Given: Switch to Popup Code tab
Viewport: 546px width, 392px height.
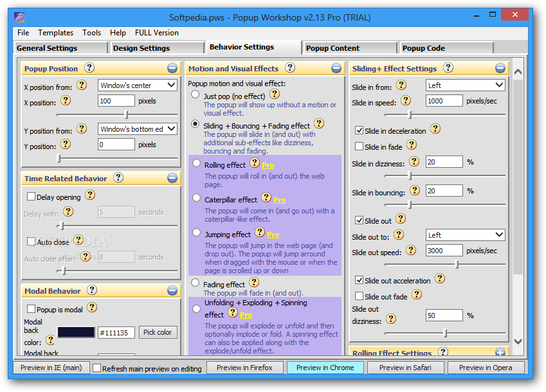Looking at the screenshot, I should pos(447,48).
